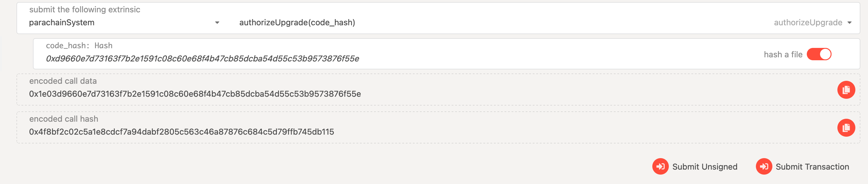This screenshot has height=184, width=868.
Task: Click the encoded call hash hex string
Action: 181,132
